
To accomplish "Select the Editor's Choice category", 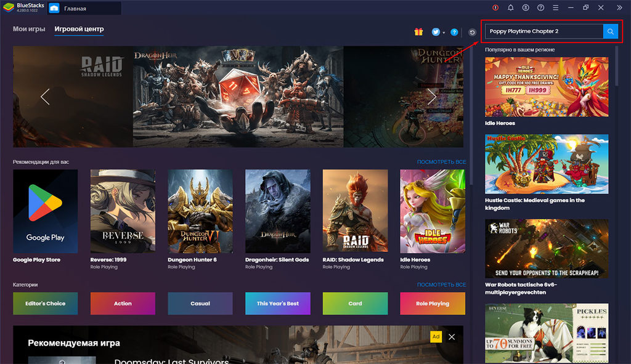I will click(x=45, y=303).
